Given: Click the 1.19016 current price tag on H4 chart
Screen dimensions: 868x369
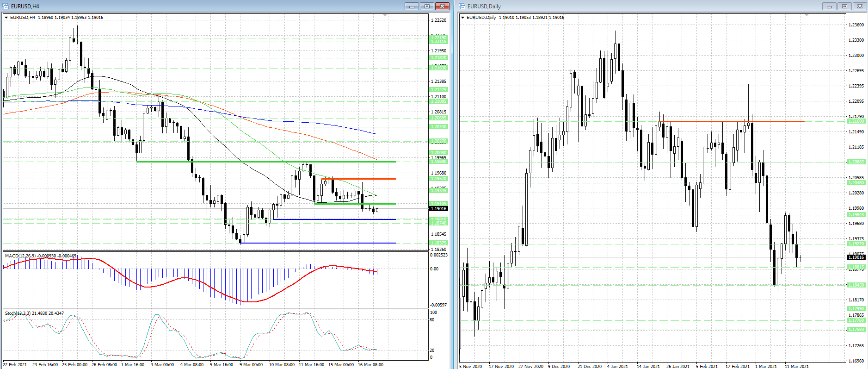Looking at the screenshot, I should point(438,209).
